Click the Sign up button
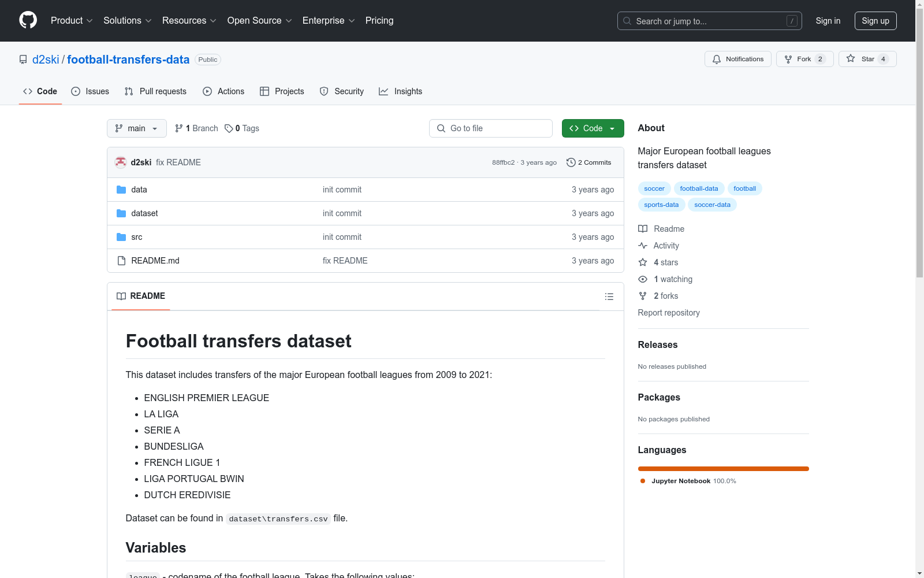Viewport: 924px width, 578px height. tap(875, 21)
